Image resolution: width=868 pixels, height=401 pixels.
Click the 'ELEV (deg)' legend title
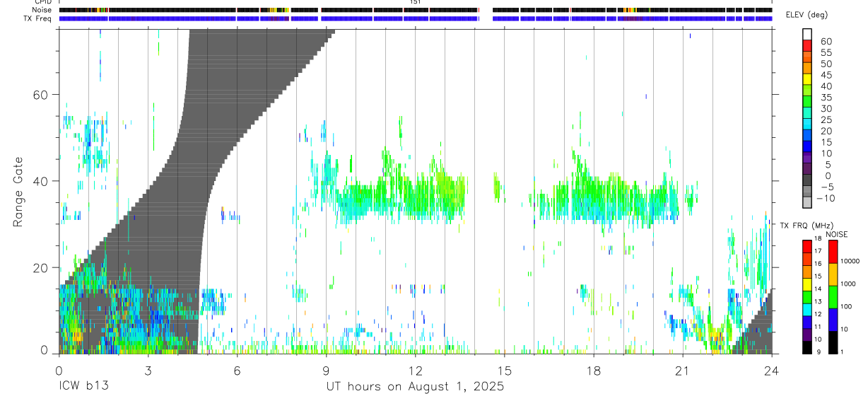tap(807, 15)
